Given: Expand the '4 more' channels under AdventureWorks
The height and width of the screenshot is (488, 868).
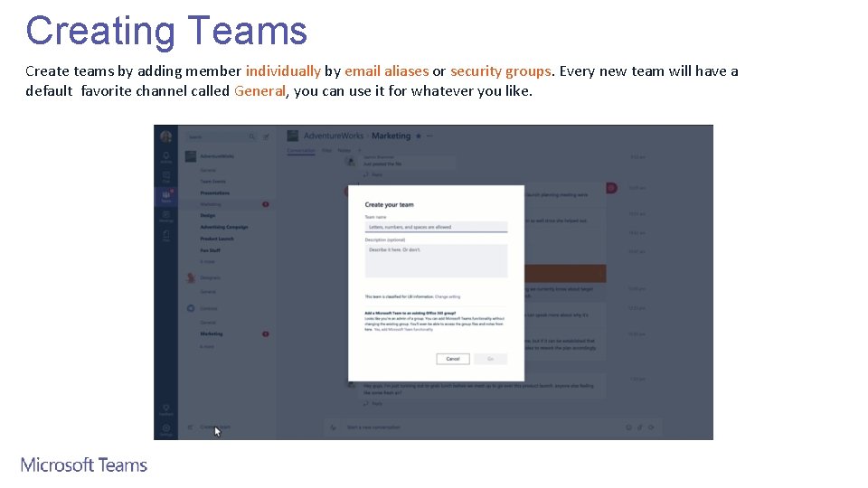Looking at the screenshot, I should (207, 262).
